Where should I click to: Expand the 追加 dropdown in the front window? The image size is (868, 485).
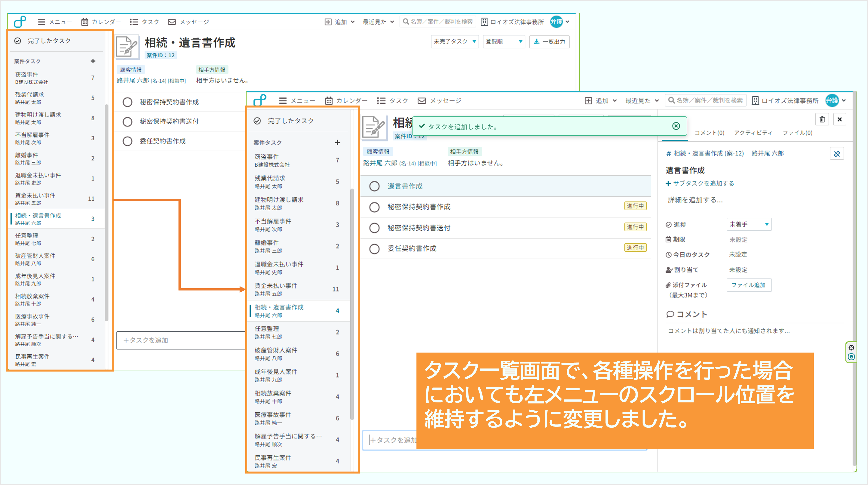(x=601, y=100)
